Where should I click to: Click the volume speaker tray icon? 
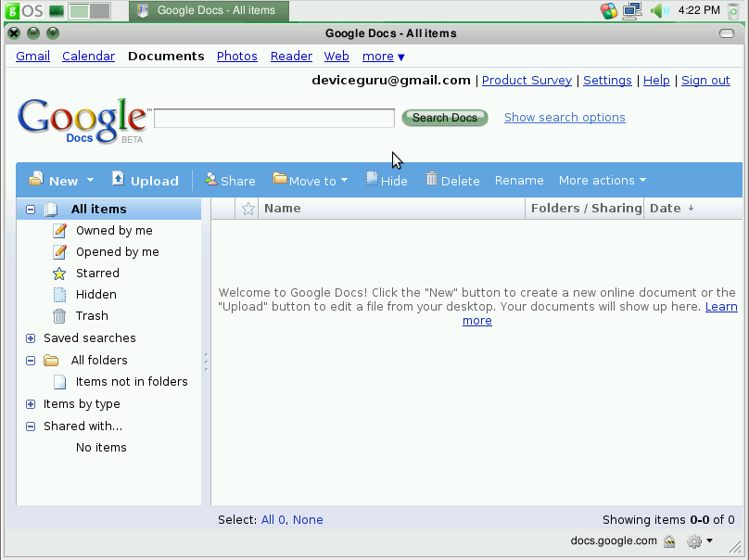coord(659,10)
